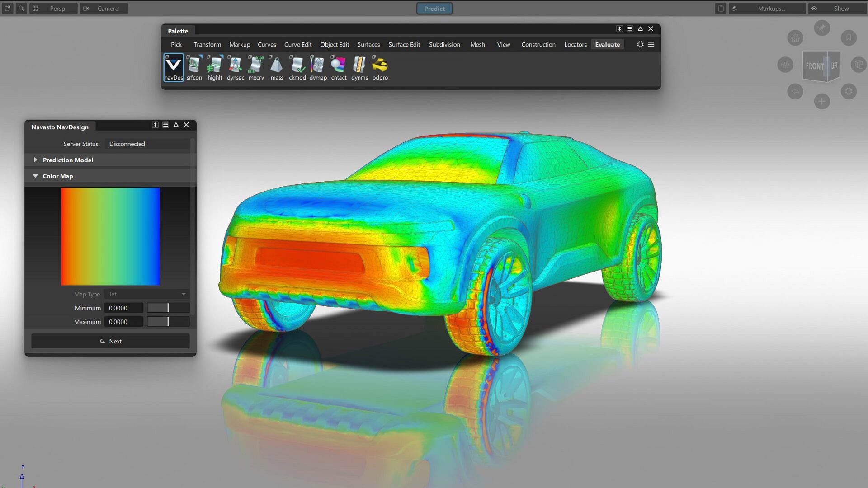Select the ckmod check model tool
This screenshot has height=488, width=868.
point(297,66)
